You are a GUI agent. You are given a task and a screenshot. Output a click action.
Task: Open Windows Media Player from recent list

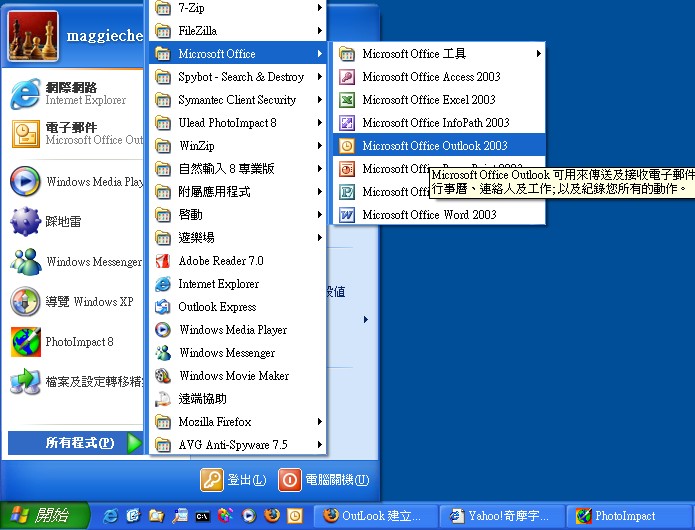[x=74, y=181]
